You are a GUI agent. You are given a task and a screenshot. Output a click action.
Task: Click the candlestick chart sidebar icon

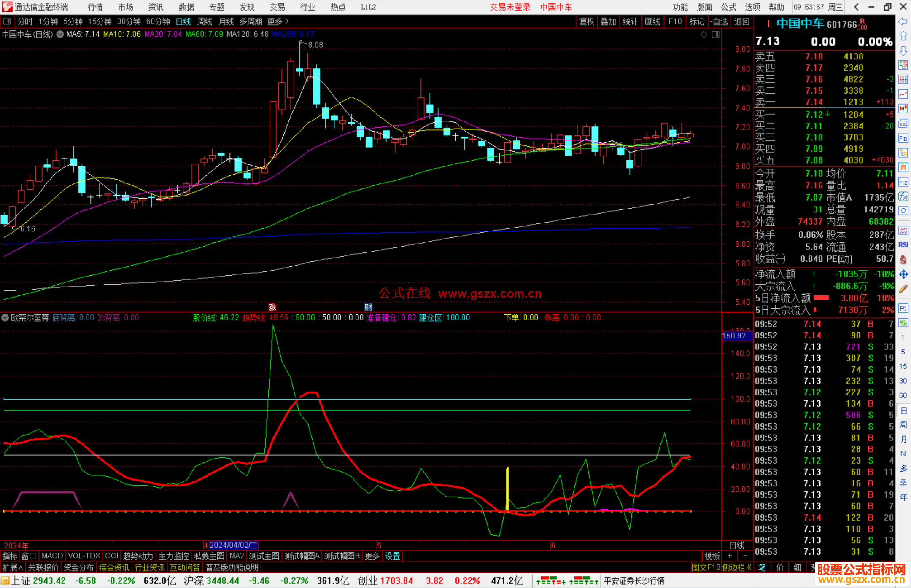coord(903,109)
